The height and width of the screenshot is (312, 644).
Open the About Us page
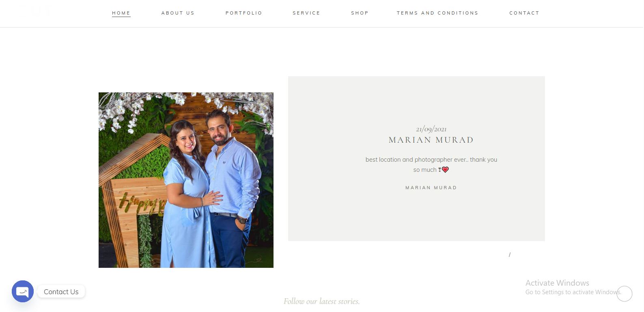click(x=178, y=13)
